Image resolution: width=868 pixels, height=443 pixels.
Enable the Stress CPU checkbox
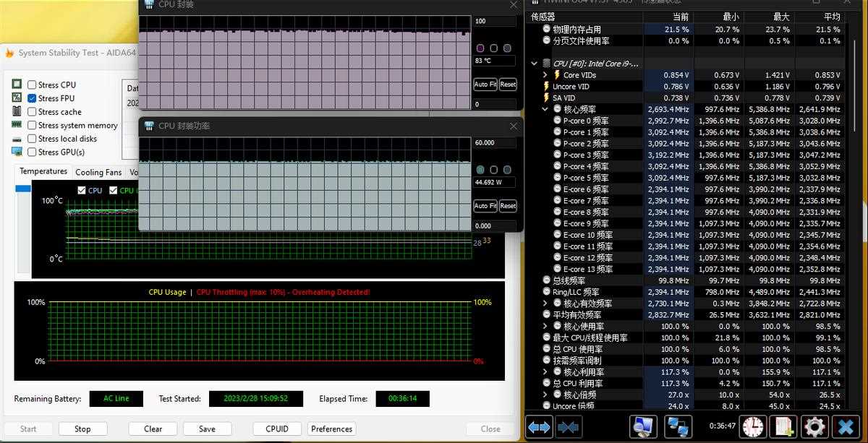33,85
